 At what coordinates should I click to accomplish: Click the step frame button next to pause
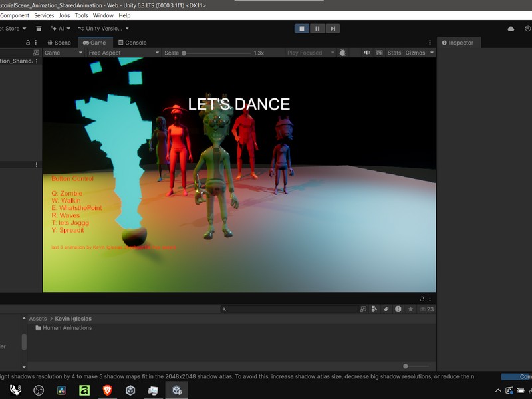(331, 28)
